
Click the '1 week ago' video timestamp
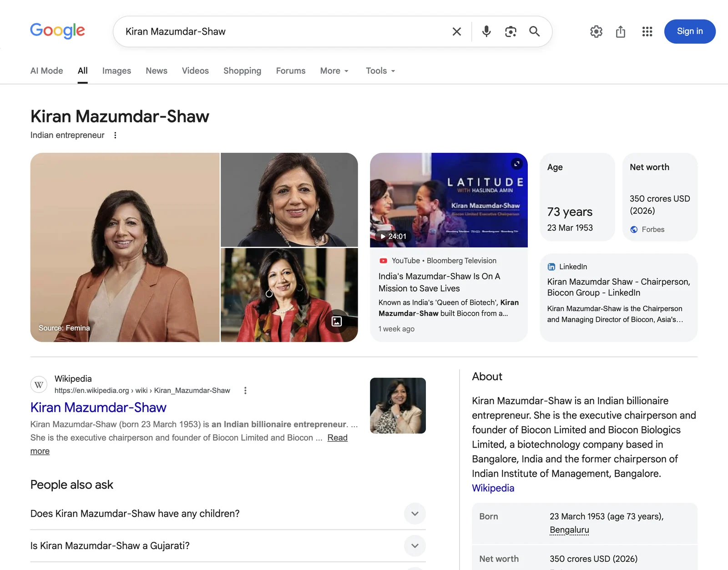click(x=396, y=328)
